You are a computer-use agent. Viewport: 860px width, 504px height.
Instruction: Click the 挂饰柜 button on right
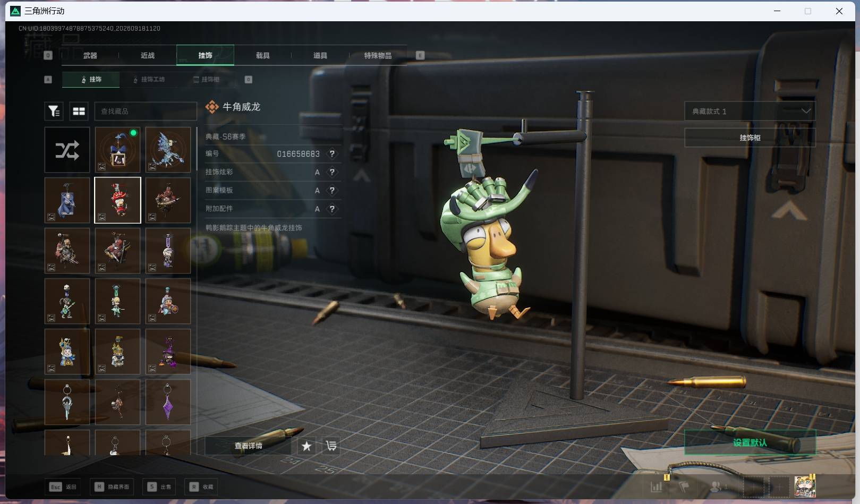click(750, 138)
